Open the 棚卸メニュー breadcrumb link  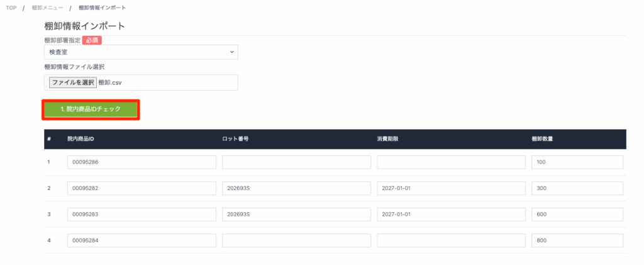point(47,8)
